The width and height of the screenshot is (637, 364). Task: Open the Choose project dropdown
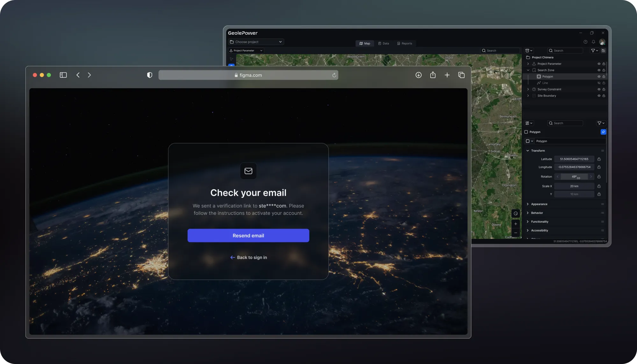click(256, 42)
